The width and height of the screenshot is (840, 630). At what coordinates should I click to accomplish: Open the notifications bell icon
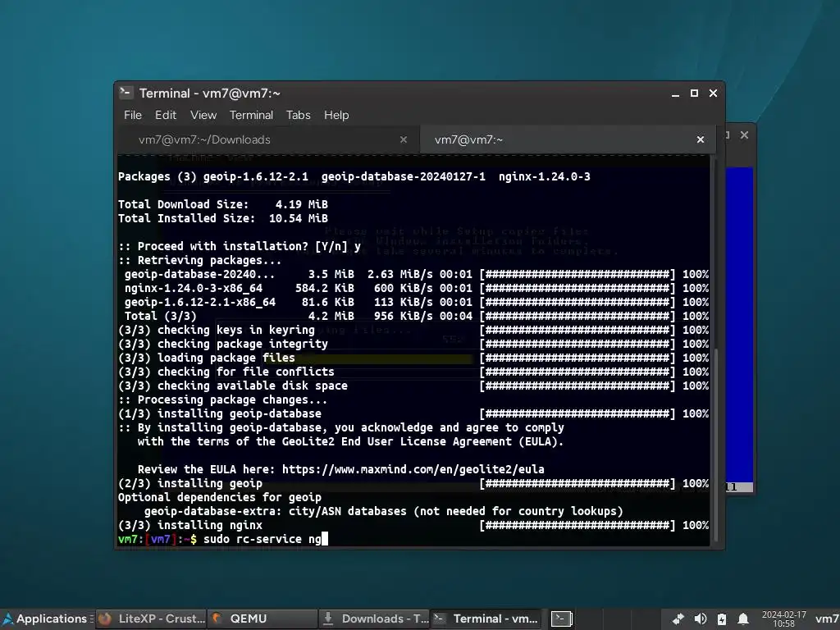pyautogui.click(x=743, y=619)
